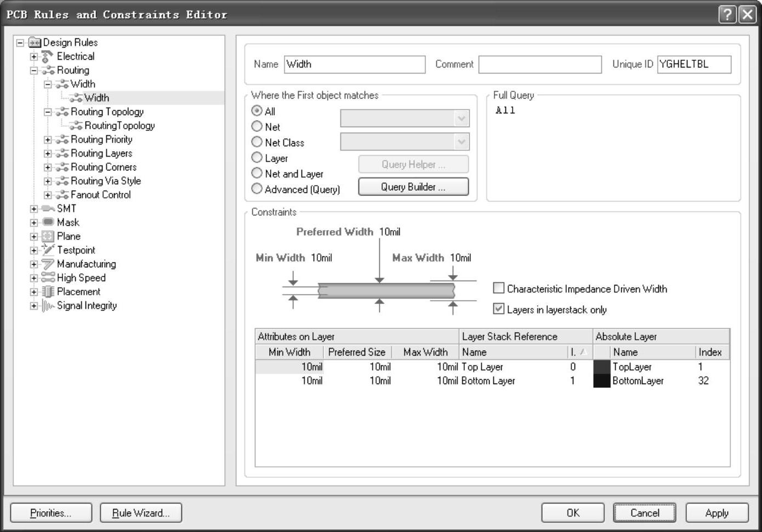Click the Plane category icon

(x=48, y=236)
